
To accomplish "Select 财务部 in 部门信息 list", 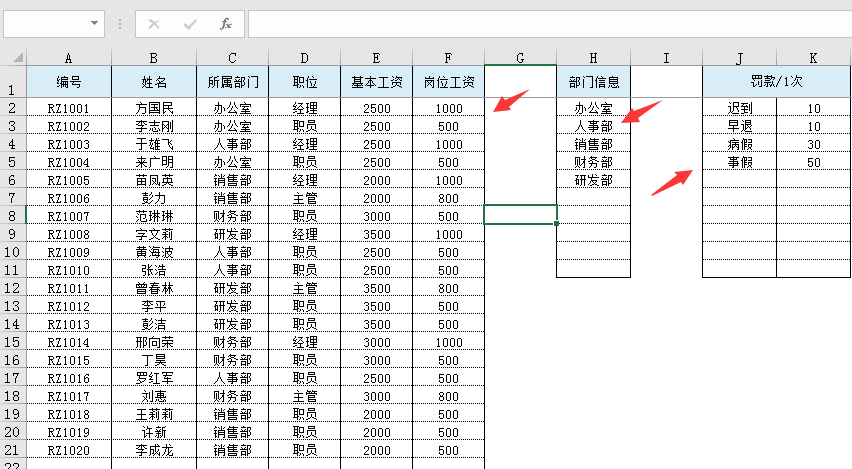I will click(593, 162).
